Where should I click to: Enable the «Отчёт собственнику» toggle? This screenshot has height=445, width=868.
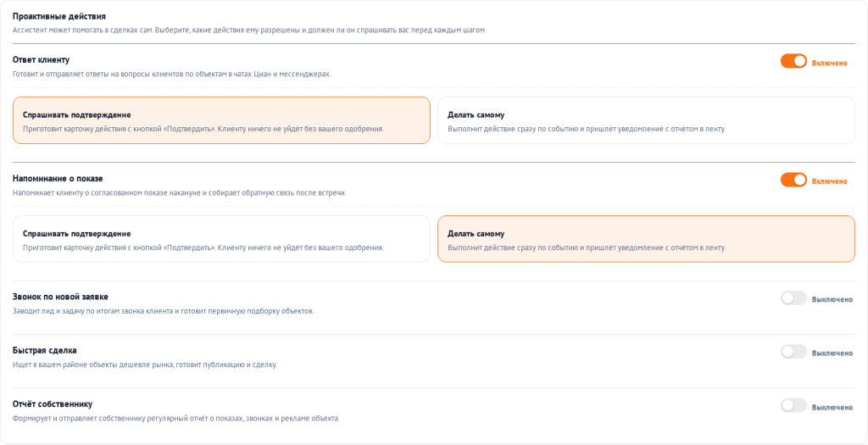coord(793,406)
